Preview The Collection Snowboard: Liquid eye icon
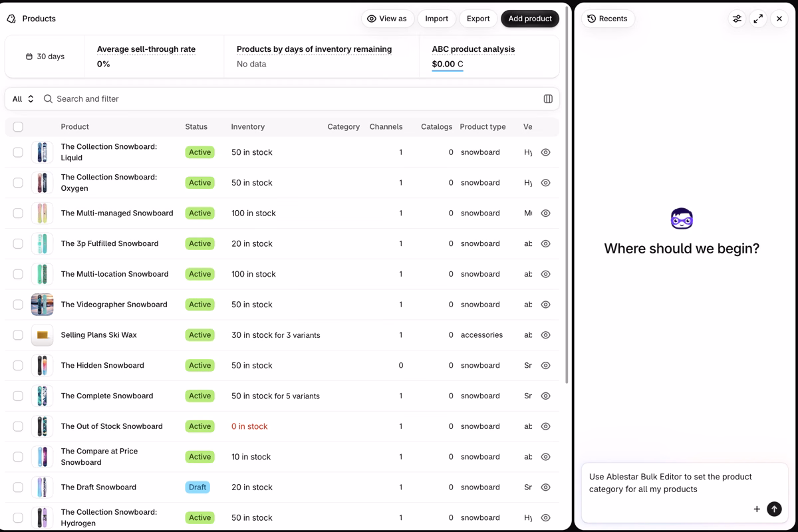Viewport: 798px width, 532px height. pyautogui.click(x=545, y=152)
